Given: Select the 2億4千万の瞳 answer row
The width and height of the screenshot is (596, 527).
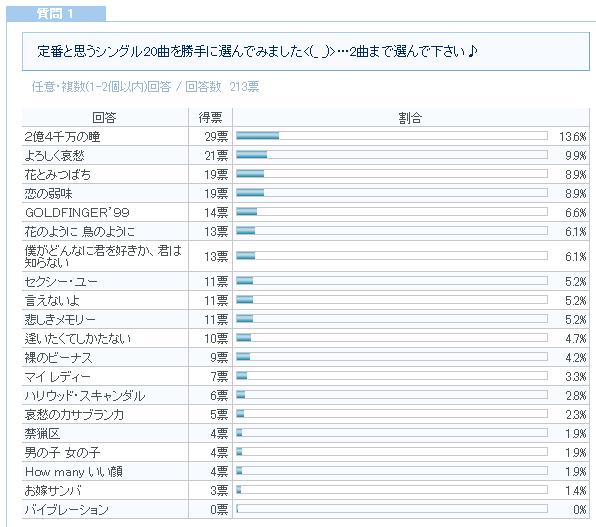Looking at the screenshot, I should pos(306,136).
